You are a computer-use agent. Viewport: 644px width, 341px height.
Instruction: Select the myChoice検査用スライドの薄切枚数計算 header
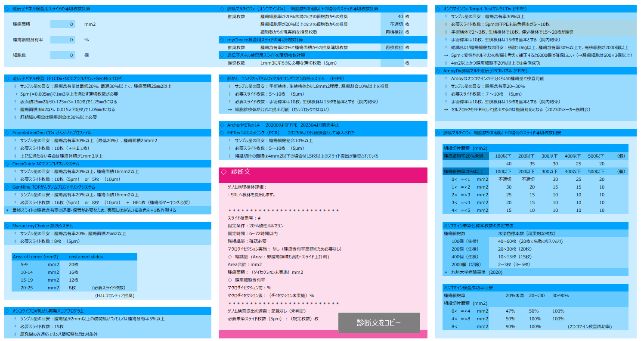[x=323, y=40]
